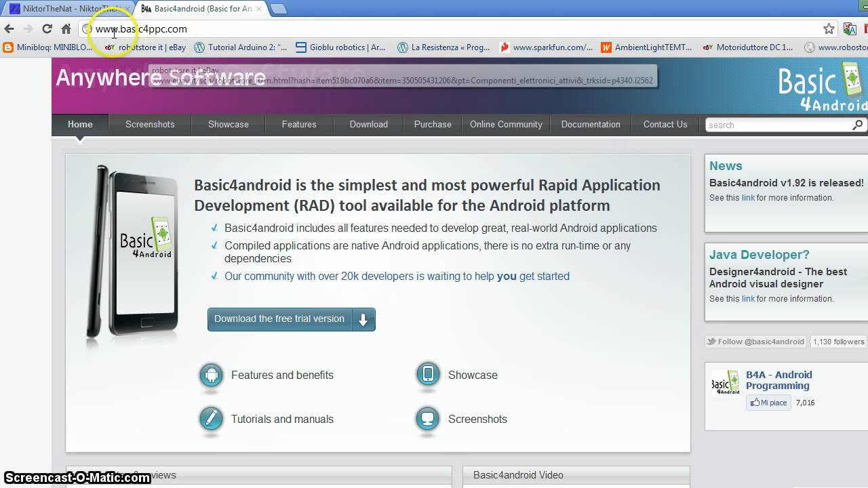The height and width of the screenshot is (488, 868).
Task: Open the Showcase link in main panel
Action: pos(473,375)
